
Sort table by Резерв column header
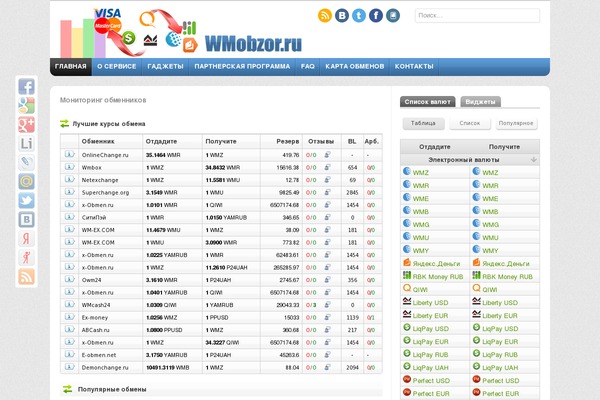287,141
